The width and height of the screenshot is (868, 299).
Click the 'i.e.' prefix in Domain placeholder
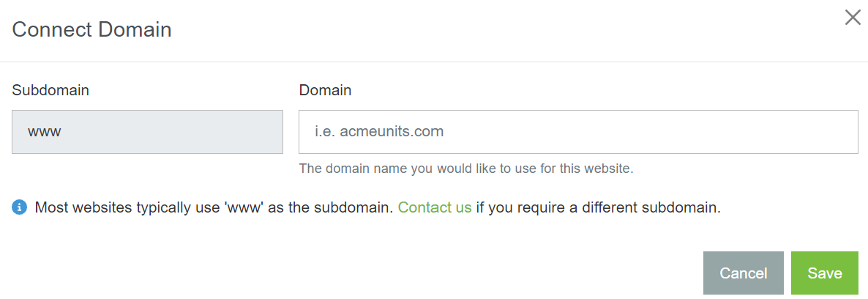click(325, 132)
